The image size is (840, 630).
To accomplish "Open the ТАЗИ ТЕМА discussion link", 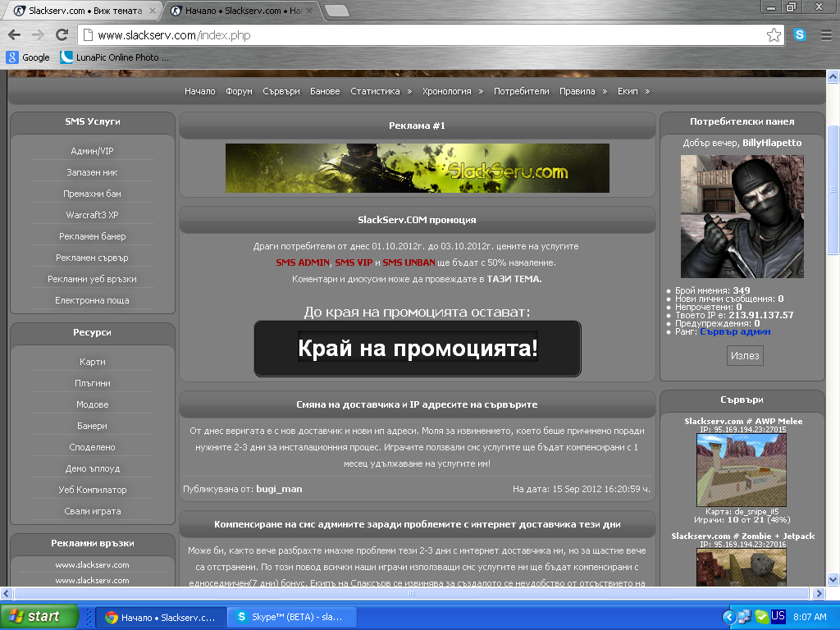I will (514, 279).
